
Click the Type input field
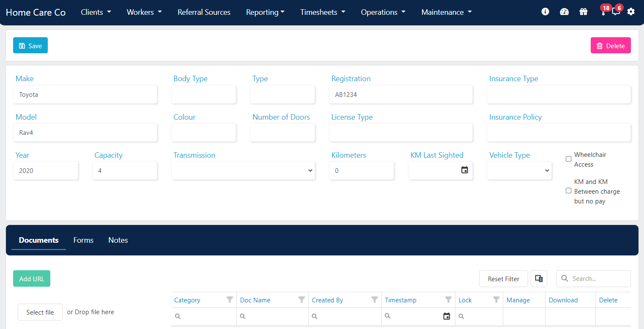(x=282, y=94)
